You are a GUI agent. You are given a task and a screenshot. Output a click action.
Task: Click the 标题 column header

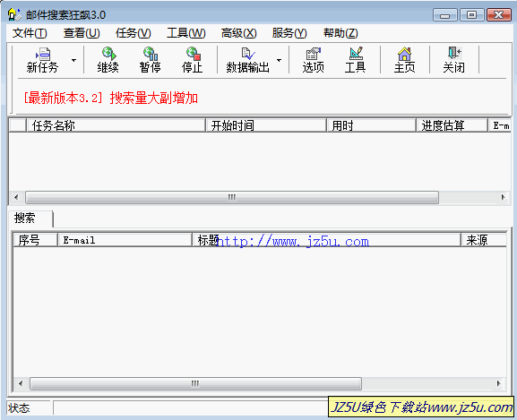[326, 240]
